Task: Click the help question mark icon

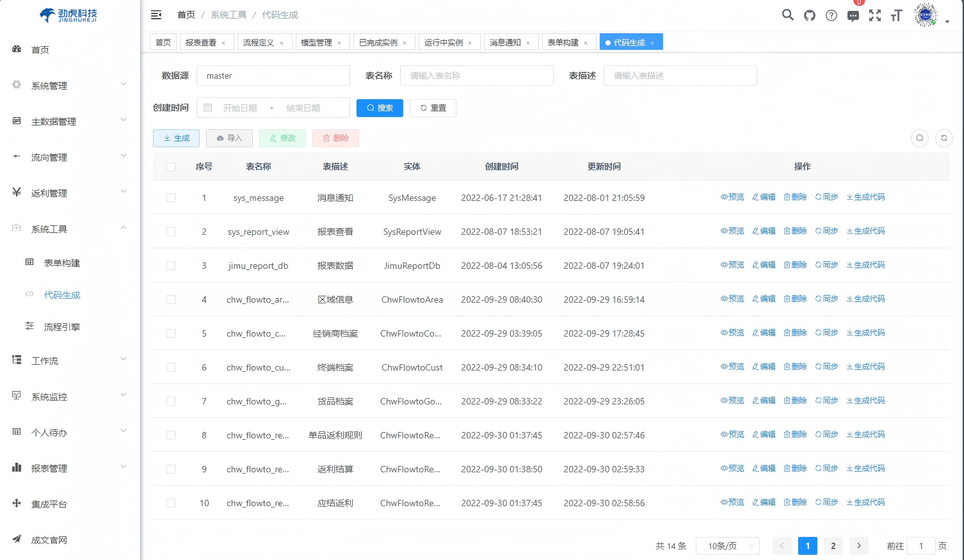Action: (831, 15)
